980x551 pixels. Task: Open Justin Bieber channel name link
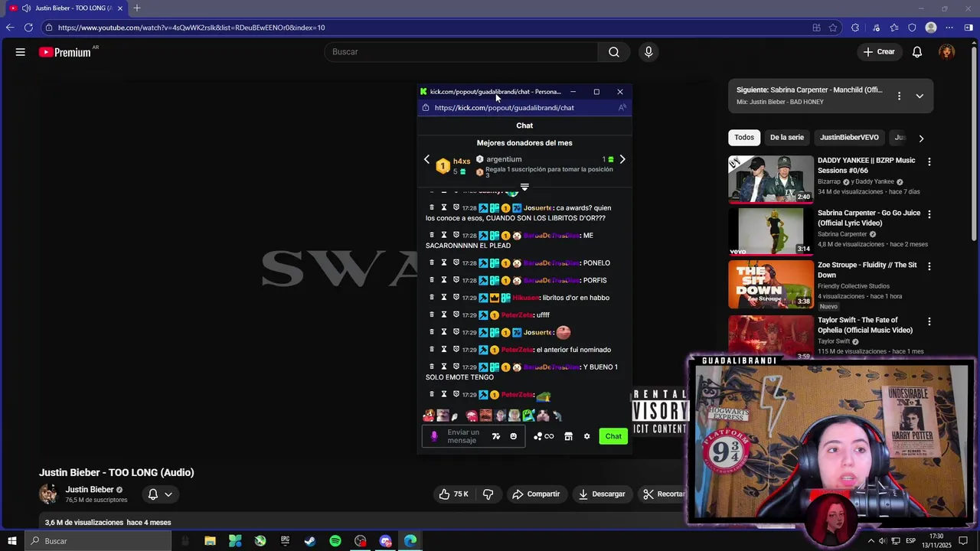(90, 490)
